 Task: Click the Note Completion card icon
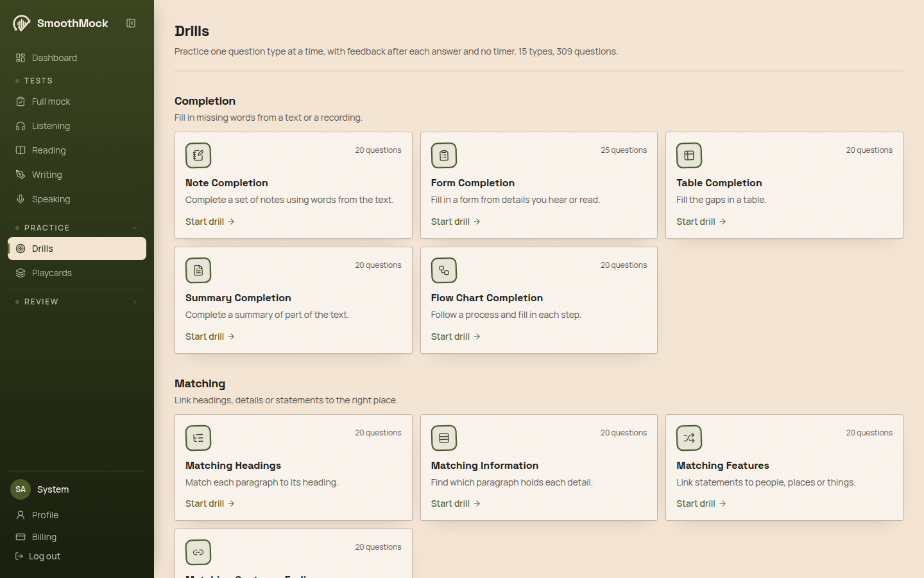click(198, 155)
